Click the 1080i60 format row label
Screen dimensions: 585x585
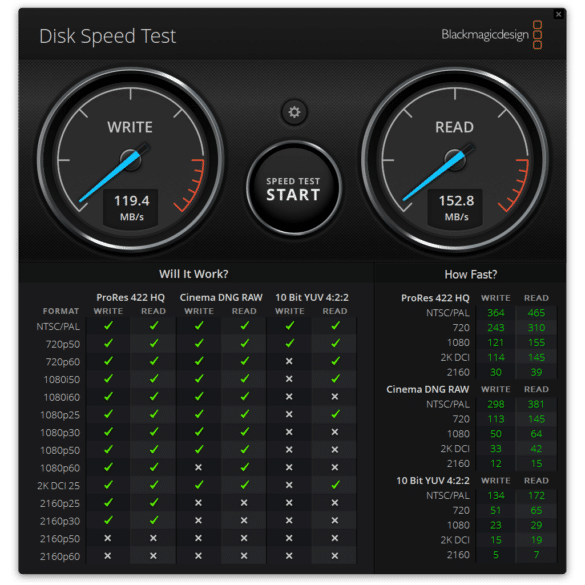click(62, 397)
